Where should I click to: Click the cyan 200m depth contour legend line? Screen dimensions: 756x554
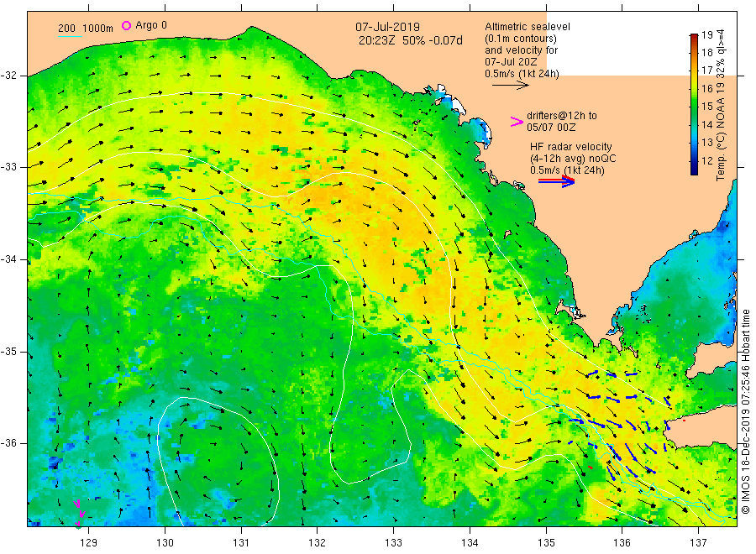(70, 36)
